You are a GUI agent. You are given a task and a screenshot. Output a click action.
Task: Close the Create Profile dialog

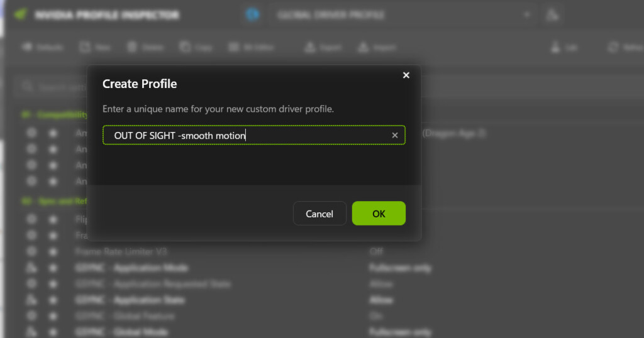pos(406,75)
